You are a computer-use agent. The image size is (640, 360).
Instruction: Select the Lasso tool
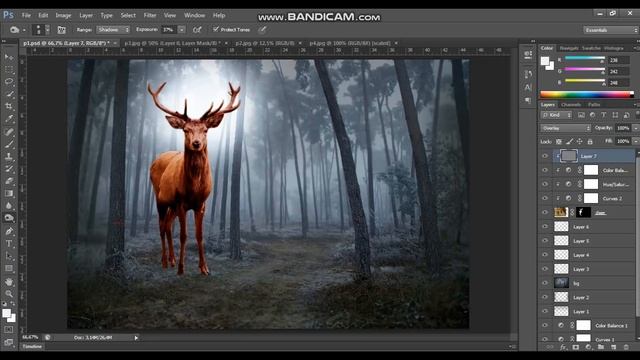(9, 82)
